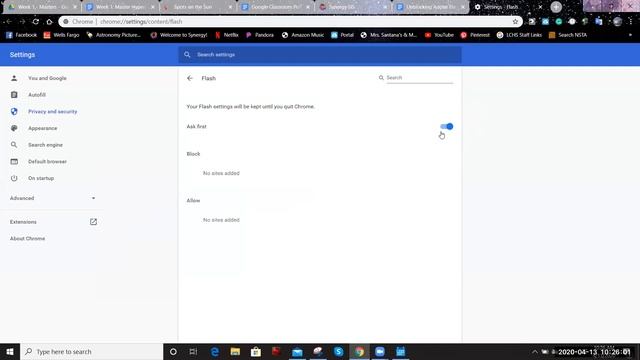Screen dimensions: 640x360
Task: Open Zoom from the taskbar
Action: [380, 351]
